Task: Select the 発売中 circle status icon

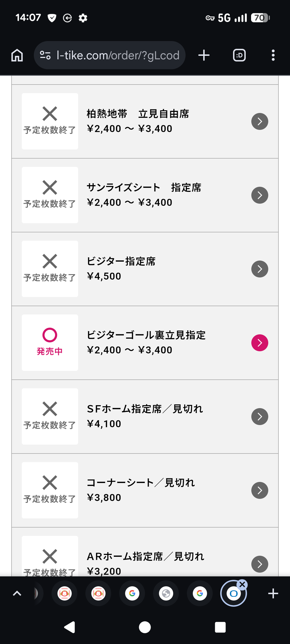Action: click(50, 335)
